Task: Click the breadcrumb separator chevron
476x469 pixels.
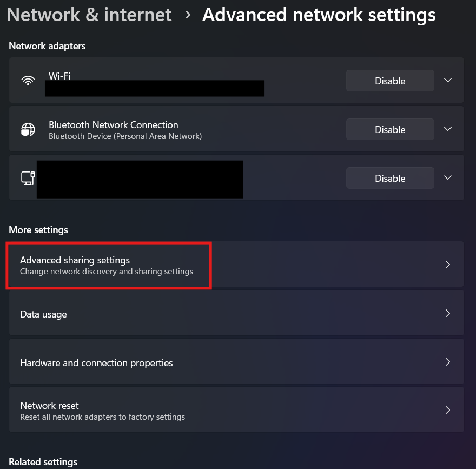Action: (188, 15)
